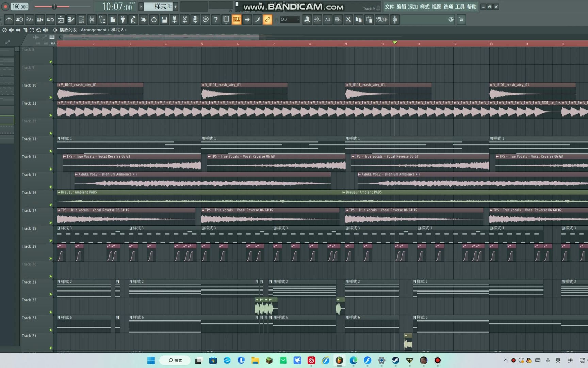Mute Track 11 with its green dot
588x368 pixels.
51,116
